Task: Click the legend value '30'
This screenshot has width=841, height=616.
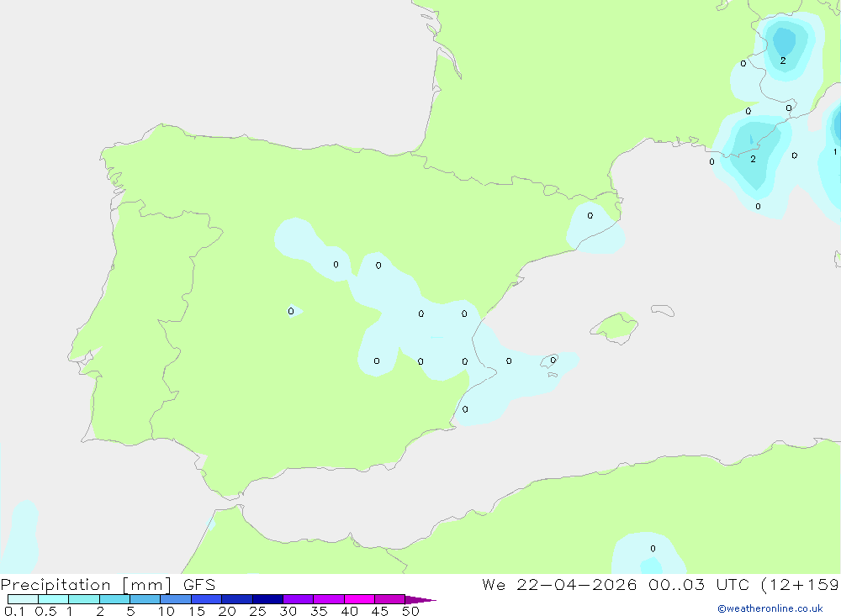Action: [288, 611]
